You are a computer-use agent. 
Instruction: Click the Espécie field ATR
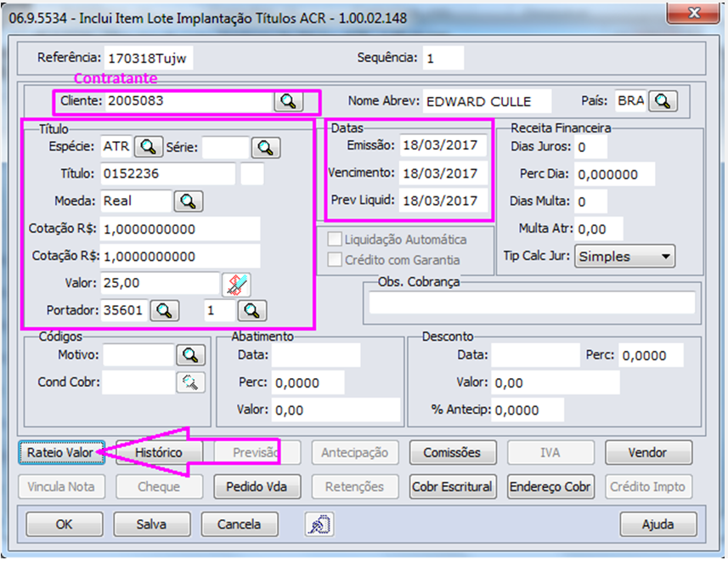(x=116, y=147)
